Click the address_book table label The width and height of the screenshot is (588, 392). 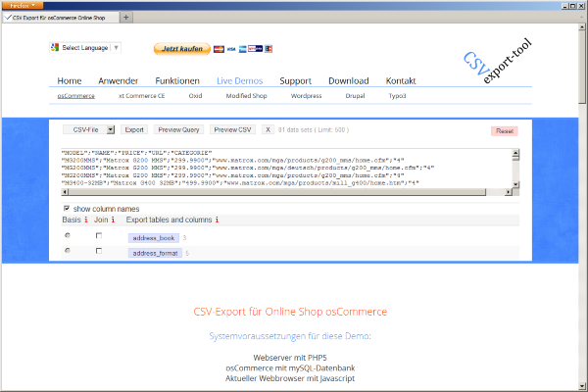(x=154, y=238)
